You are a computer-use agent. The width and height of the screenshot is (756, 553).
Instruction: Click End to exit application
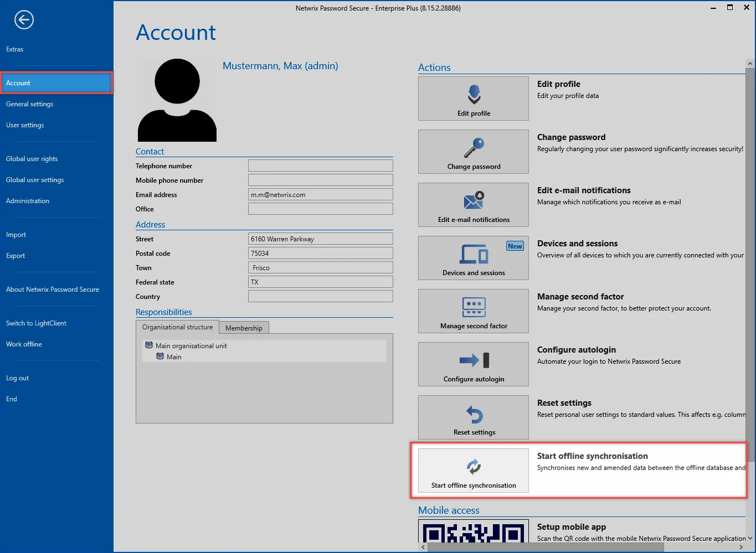[x=12, y=399]
